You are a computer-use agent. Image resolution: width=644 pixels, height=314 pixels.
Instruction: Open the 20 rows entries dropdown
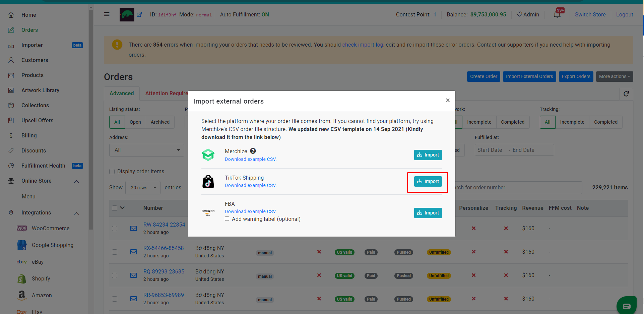(143, 188)
